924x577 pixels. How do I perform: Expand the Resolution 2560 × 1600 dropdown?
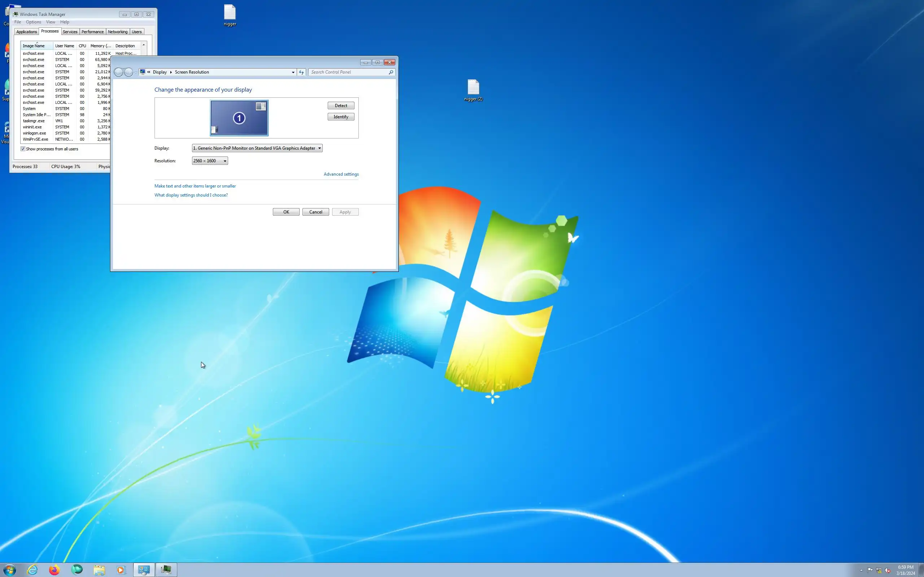210,161
